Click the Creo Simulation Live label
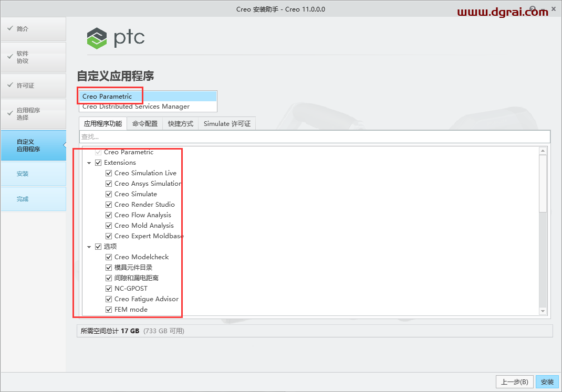562x392 pixels. pyautogui.click(x=145, y=173)
